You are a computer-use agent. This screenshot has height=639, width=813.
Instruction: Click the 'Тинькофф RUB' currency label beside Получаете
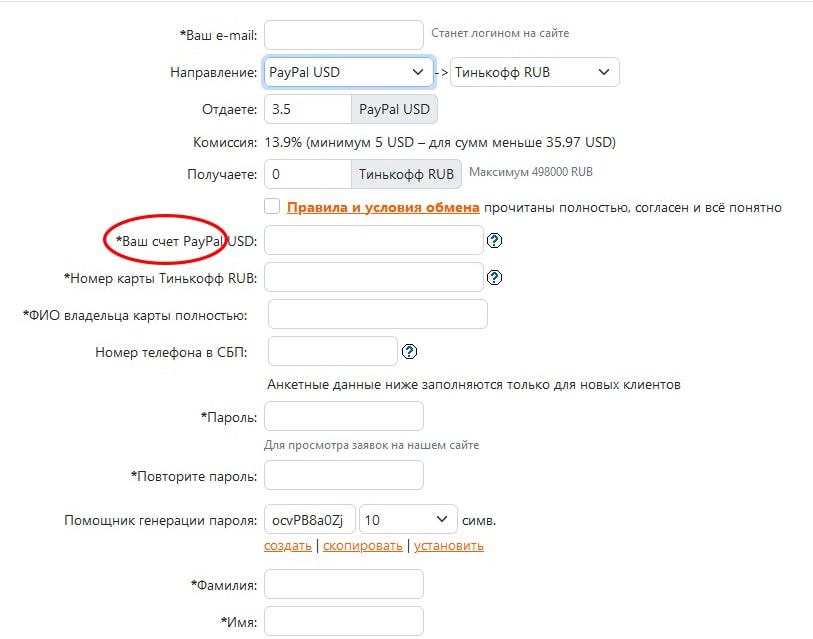406,174
